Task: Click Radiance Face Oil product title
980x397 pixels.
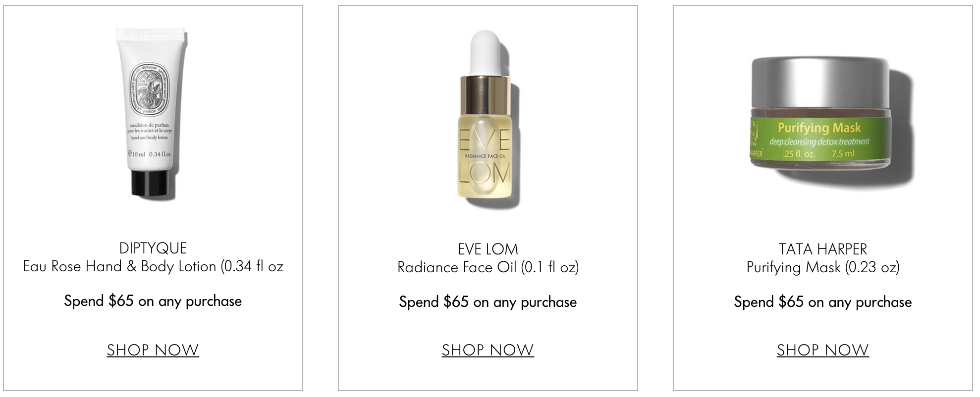Action: pos(488,268)
